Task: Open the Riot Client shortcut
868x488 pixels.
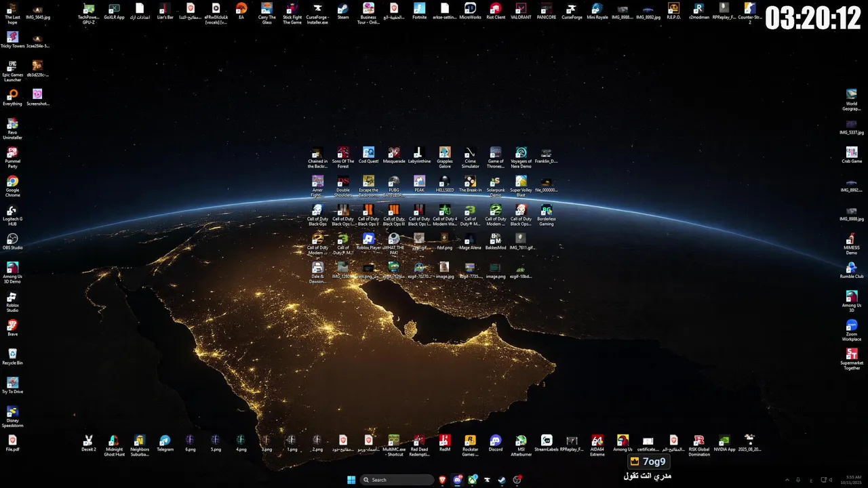Action: 496,11
